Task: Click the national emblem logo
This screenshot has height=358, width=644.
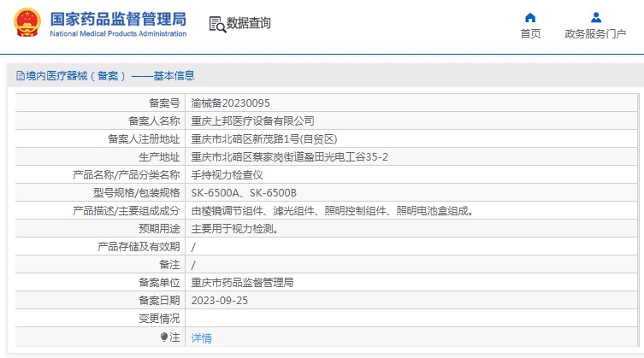Action: coord(27,23)
